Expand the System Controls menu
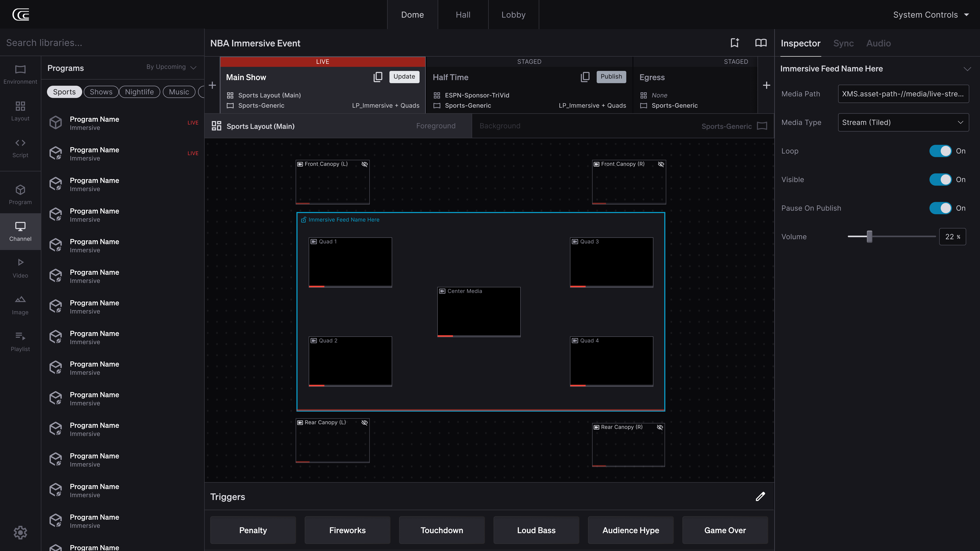The width and height of the screenshot is (980, 551). 930,15
